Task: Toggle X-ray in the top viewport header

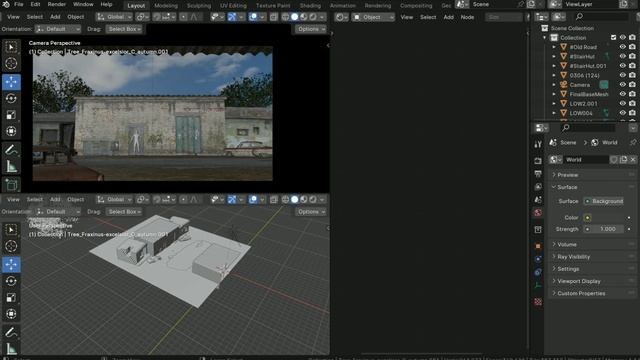Action: point(274,17)
